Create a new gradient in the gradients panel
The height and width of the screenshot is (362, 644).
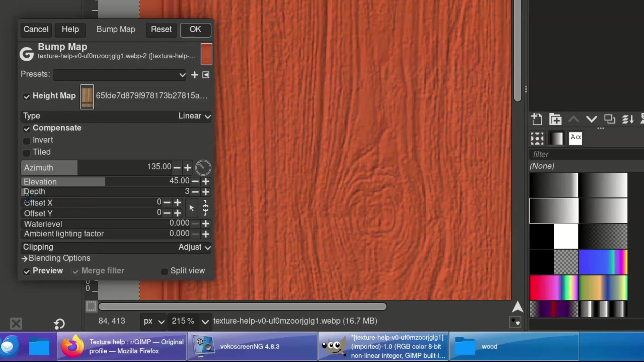(537, 119)
